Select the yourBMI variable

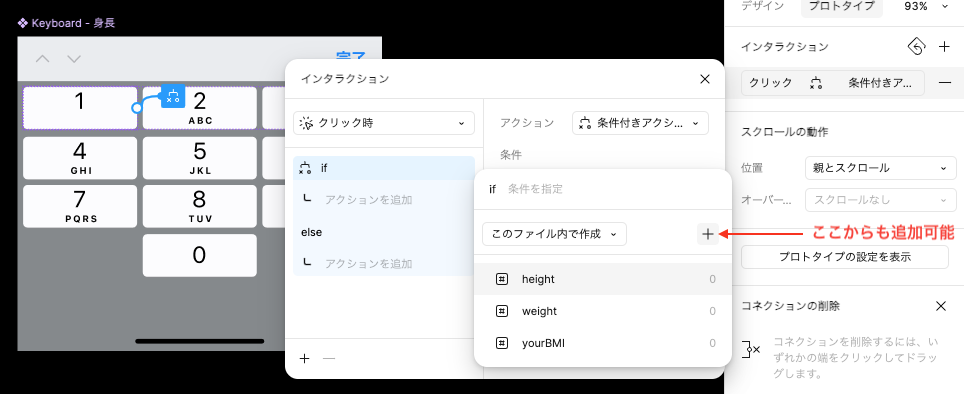point(602,343)
